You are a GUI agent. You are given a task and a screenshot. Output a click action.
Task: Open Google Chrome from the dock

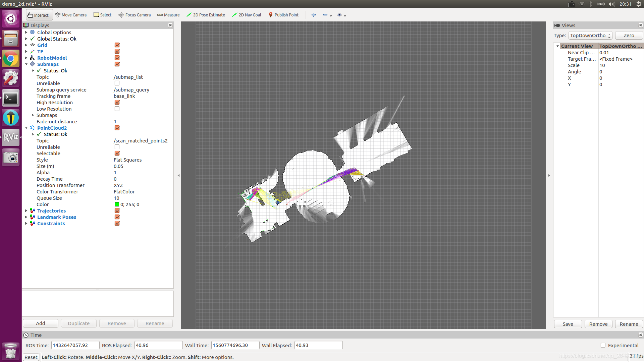point(11,59)
